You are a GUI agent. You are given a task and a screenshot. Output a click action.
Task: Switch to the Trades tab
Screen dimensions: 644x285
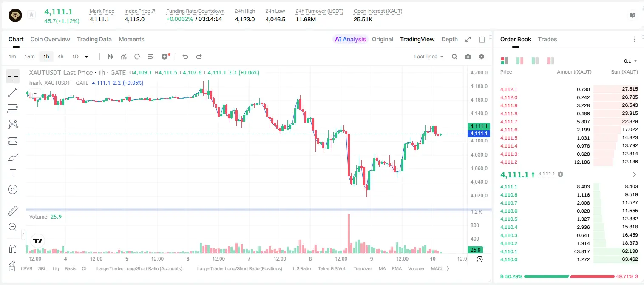coord(547,39)
